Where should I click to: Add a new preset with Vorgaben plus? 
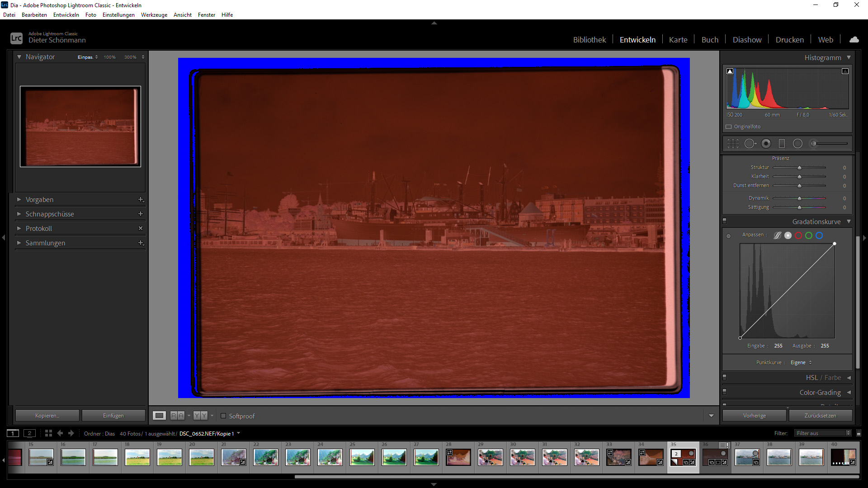pyautogui.click(x=141, y=199)
